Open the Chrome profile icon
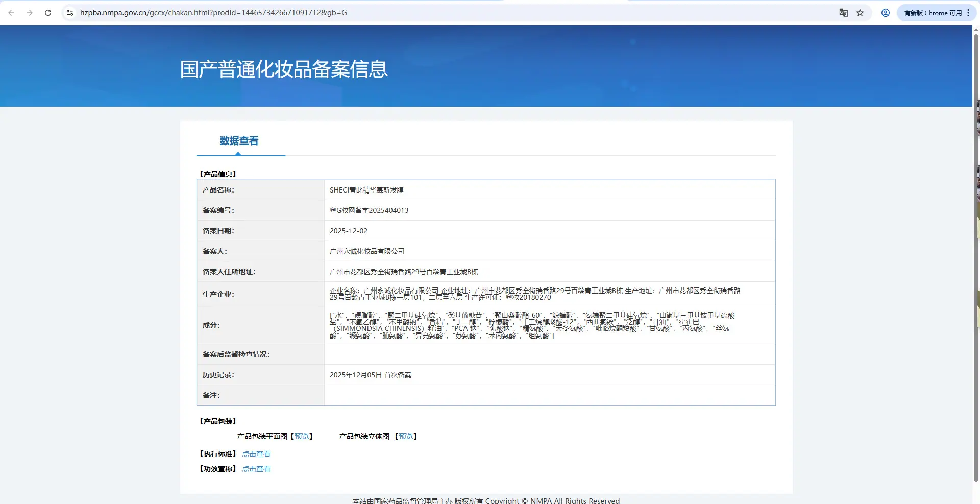 pyautogui.click(x=886, y=13)
